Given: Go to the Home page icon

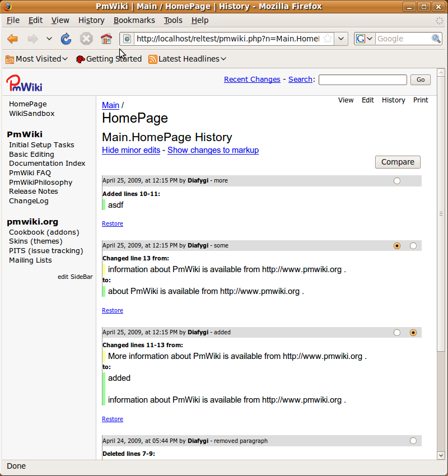Looking at the screenshot, I should coord(106,39).
